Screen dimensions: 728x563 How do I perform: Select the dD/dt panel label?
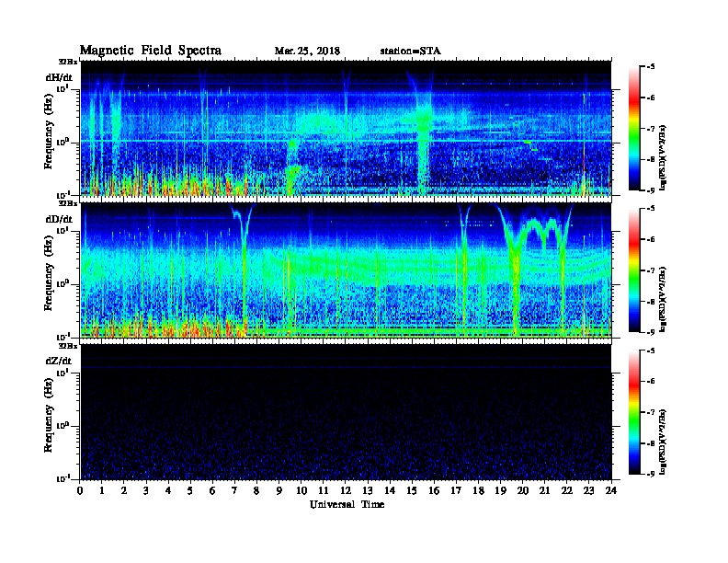point(59,219)
